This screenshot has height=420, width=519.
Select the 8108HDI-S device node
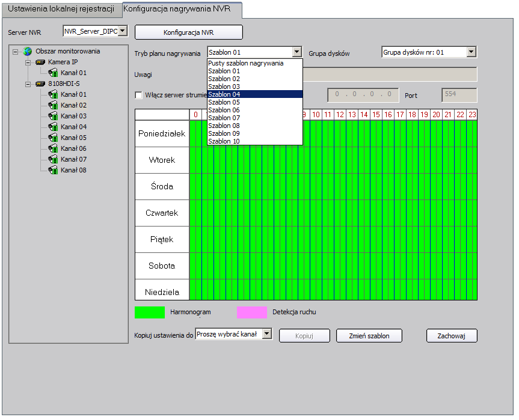[64, 84]
